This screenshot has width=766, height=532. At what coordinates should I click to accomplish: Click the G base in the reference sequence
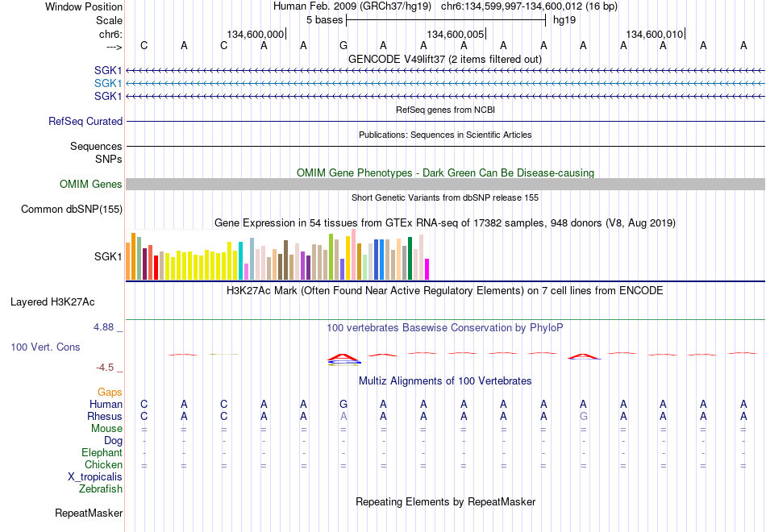click(x=343, y=45)
